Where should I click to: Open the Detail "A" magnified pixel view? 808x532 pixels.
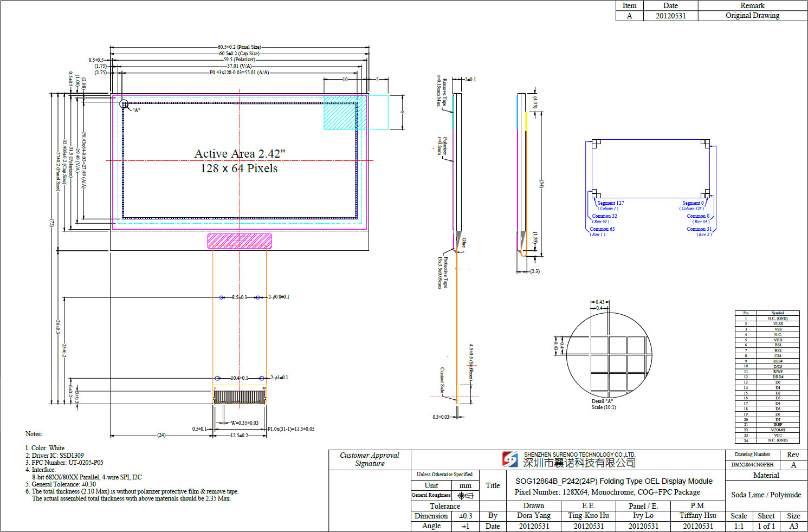coord(609,354)
